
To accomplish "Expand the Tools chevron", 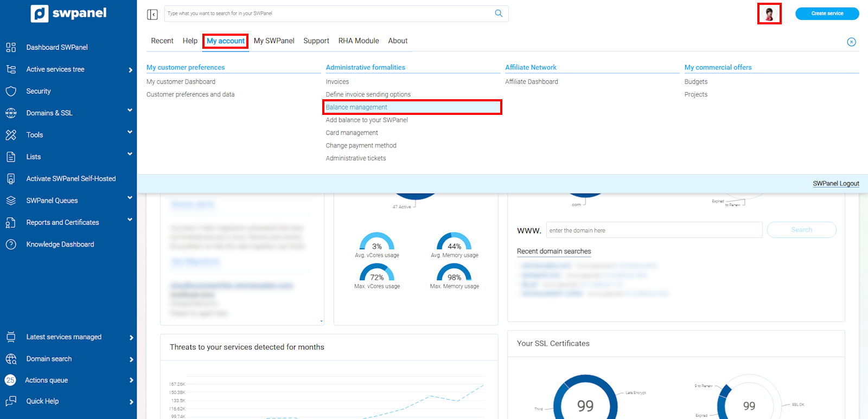I will tap(130, 132).
